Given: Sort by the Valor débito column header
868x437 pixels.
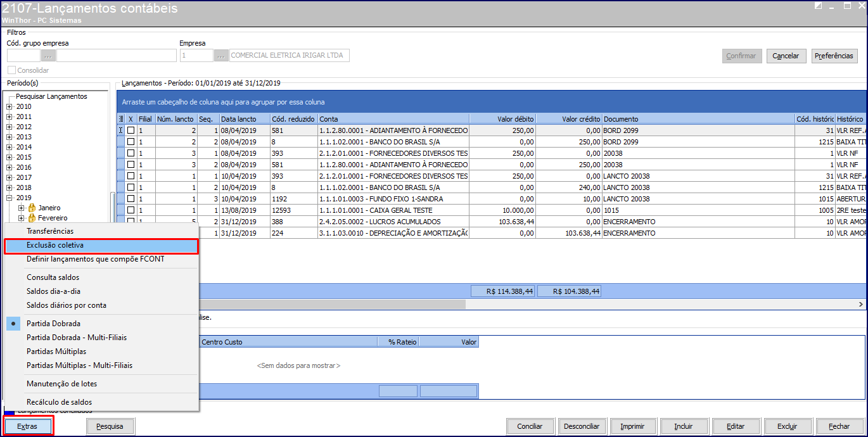Looking at the screenshot, I should click(502, 119).
